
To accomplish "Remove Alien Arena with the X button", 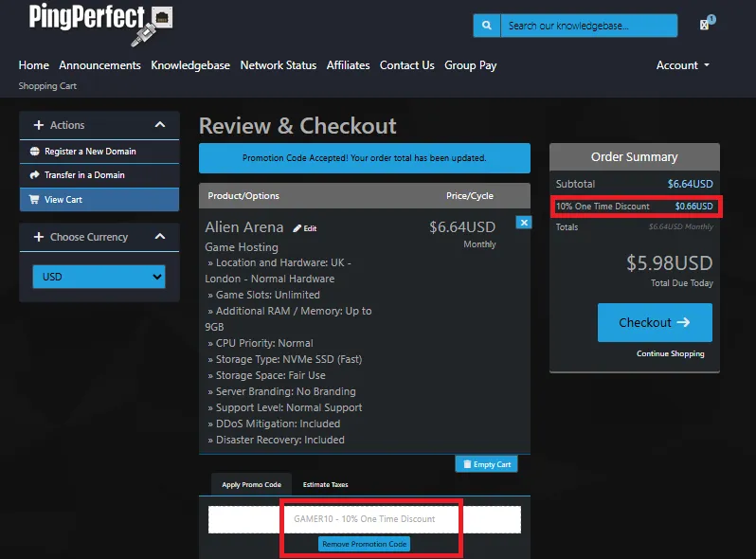I will (524, 223).
